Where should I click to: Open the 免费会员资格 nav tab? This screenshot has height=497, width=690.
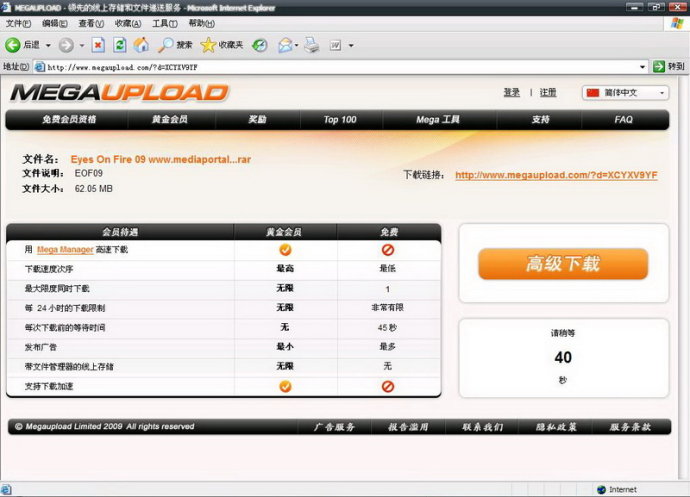[x=69, y=119]
